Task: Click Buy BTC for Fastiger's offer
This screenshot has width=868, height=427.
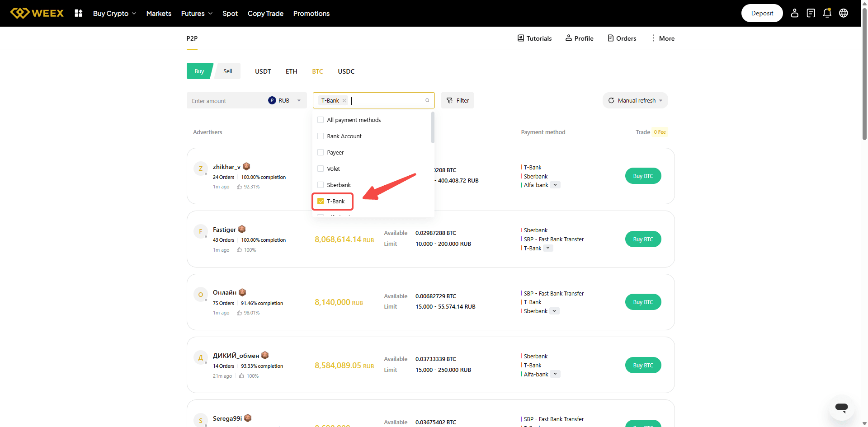Action: (643, 239)
